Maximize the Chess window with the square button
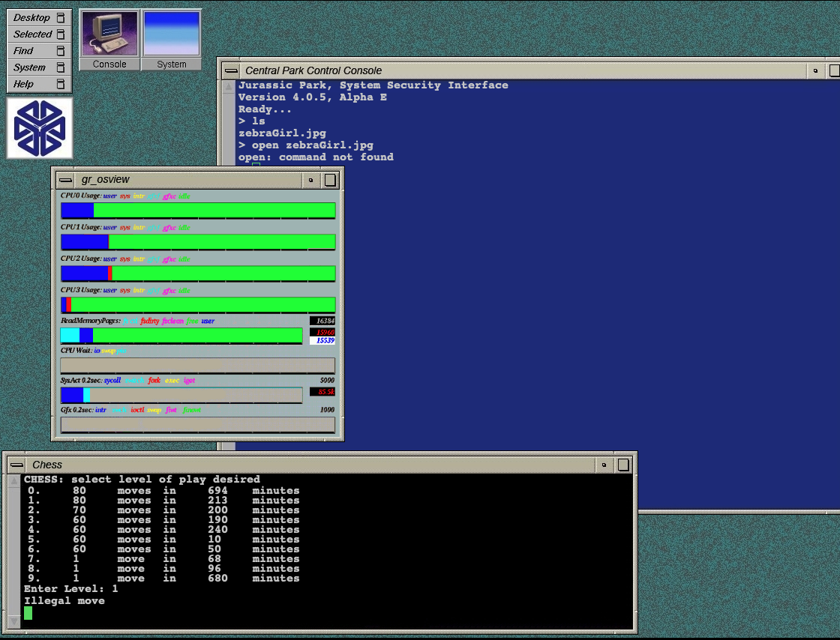840x640 pixels. [x=623, y=465]
